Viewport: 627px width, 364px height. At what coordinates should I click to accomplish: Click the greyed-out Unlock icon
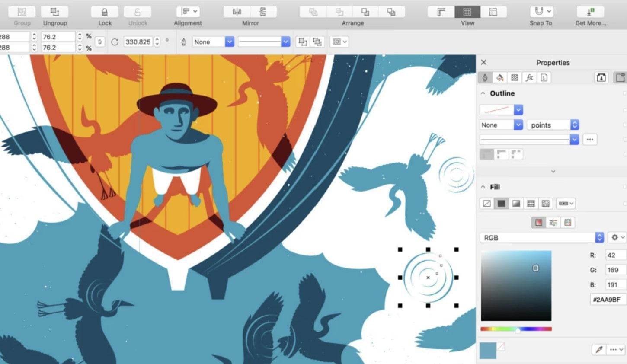(138, 12)
